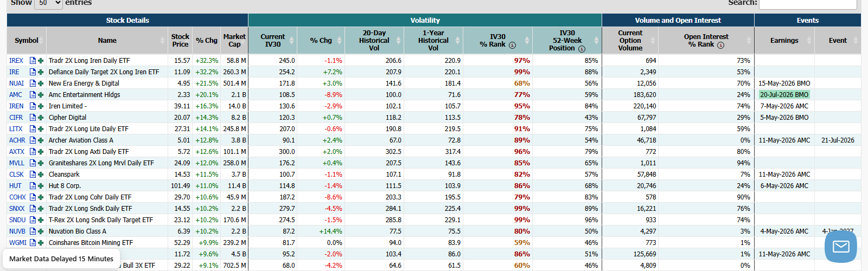868x271 pixels.
Task: Sort by the Current IV30 column
Action: pyautogui.click(x=273, y=41)
